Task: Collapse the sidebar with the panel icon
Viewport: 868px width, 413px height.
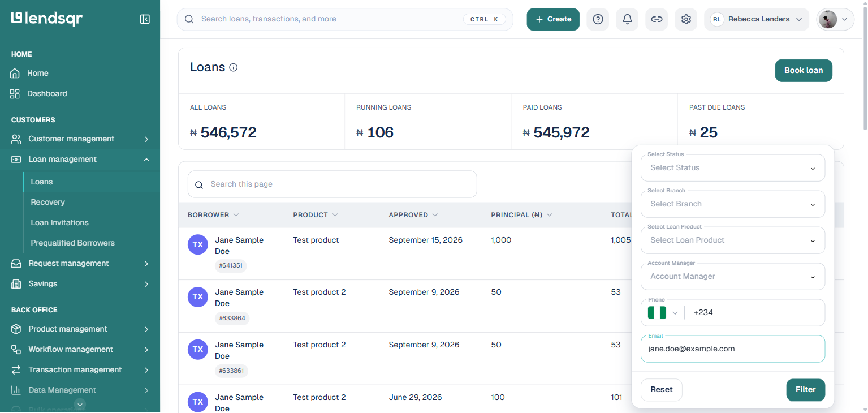Action: tap(145, 19)
